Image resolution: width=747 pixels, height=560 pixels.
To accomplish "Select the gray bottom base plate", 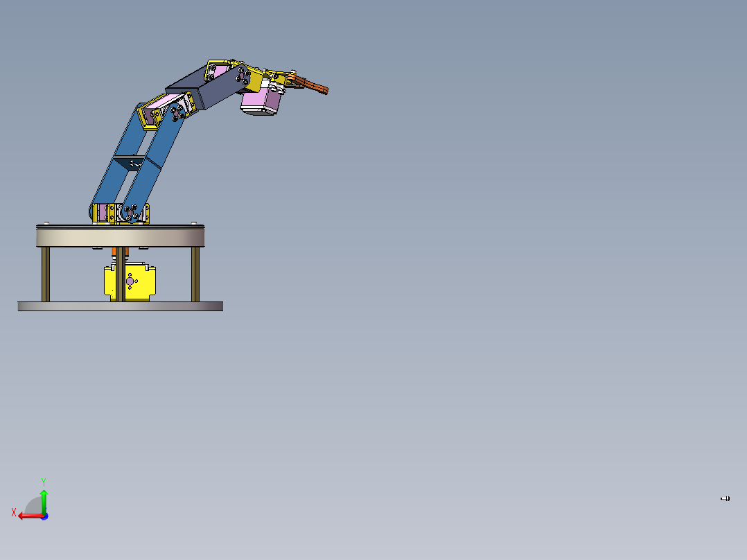I will click(120, 306).
